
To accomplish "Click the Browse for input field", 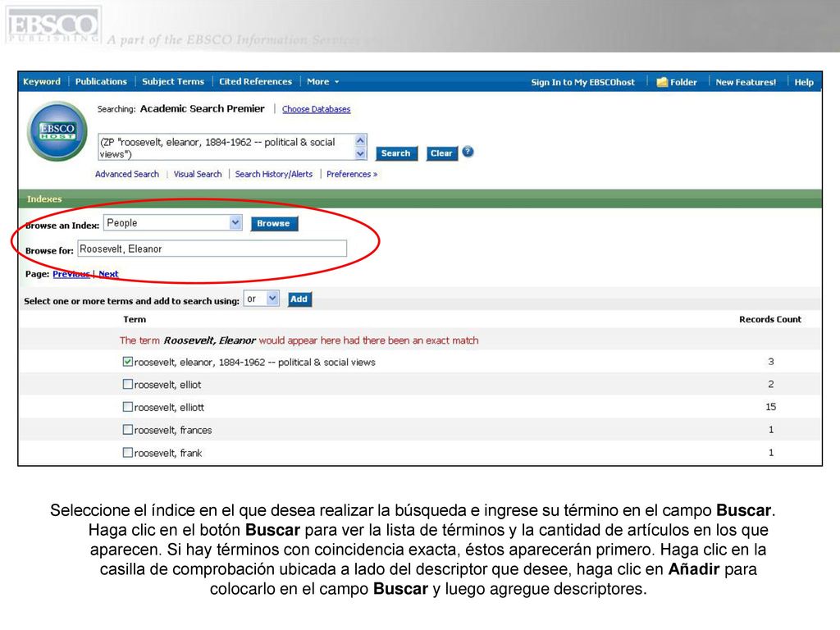I will pos(212,249).
